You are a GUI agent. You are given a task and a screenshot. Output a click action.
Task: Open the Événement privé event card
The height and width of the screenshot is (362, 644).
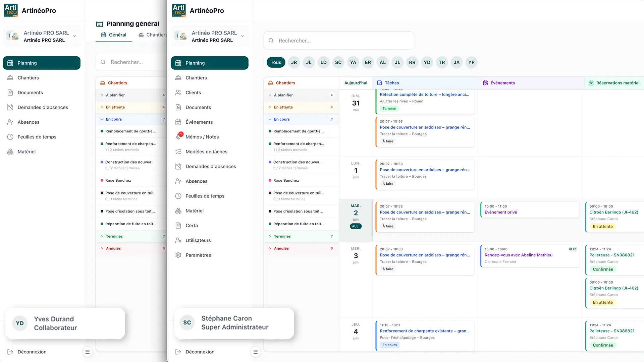point(530,210)
